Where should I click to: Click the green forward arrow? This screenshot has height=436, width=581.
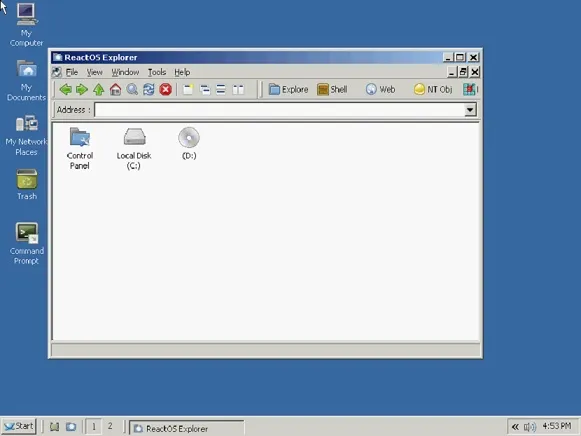82,89
